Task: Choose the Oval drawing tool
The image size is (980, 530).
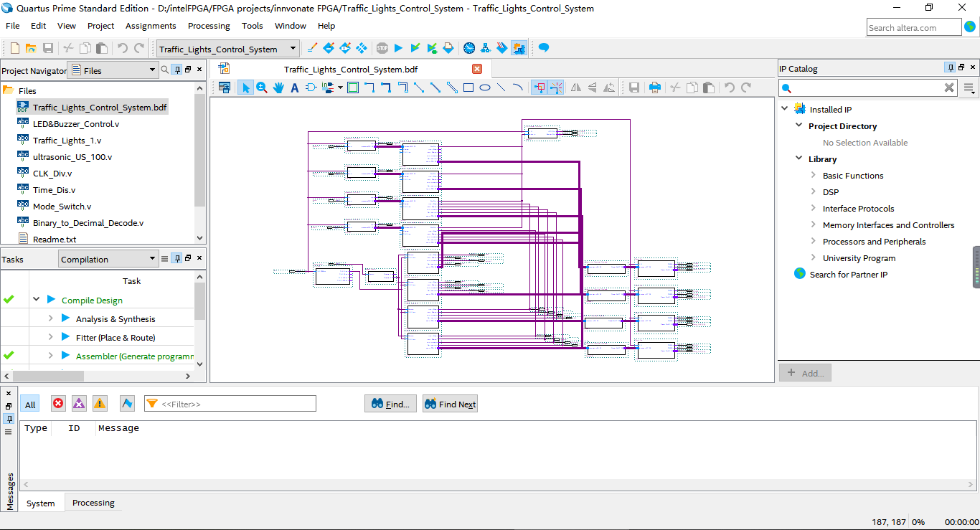Action: [485, 87]
